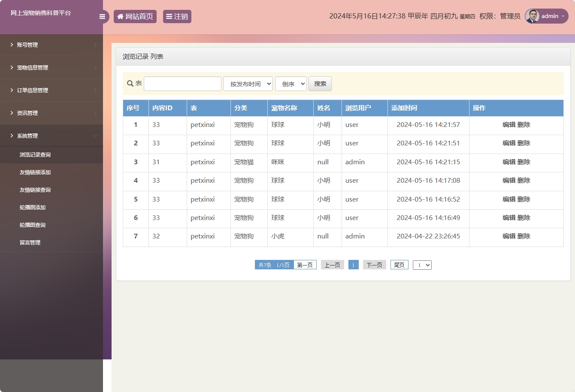The image size is (575, 392).
Task: Click the admin avatar image
Action: [x=532, y=16]
